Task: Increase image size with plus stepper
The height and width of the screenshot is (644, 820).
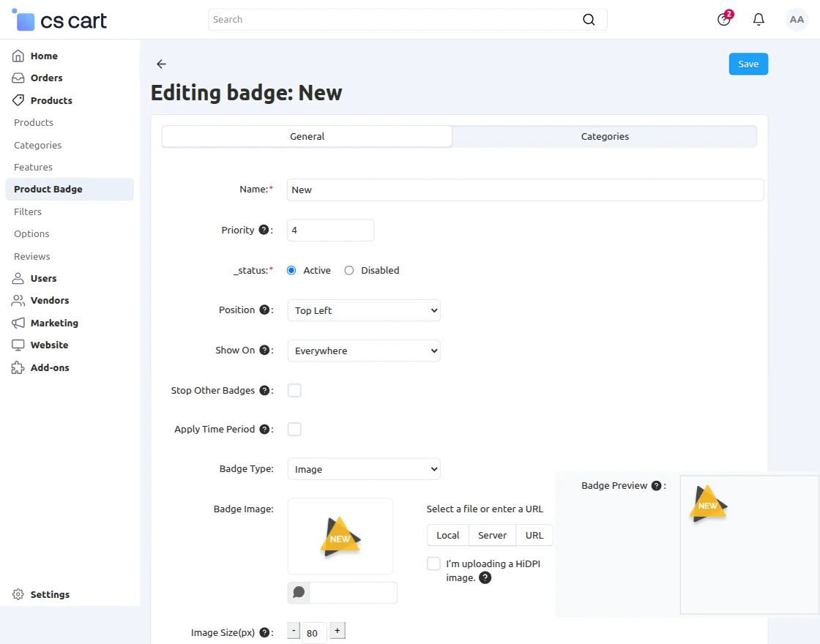Action: coord(337,630)
